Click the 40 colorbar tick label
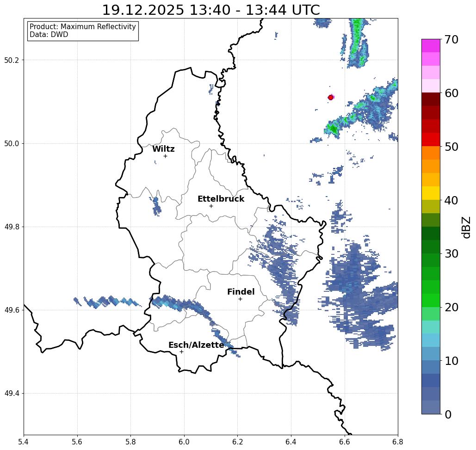Screen dimensions: 476x450 451,200
